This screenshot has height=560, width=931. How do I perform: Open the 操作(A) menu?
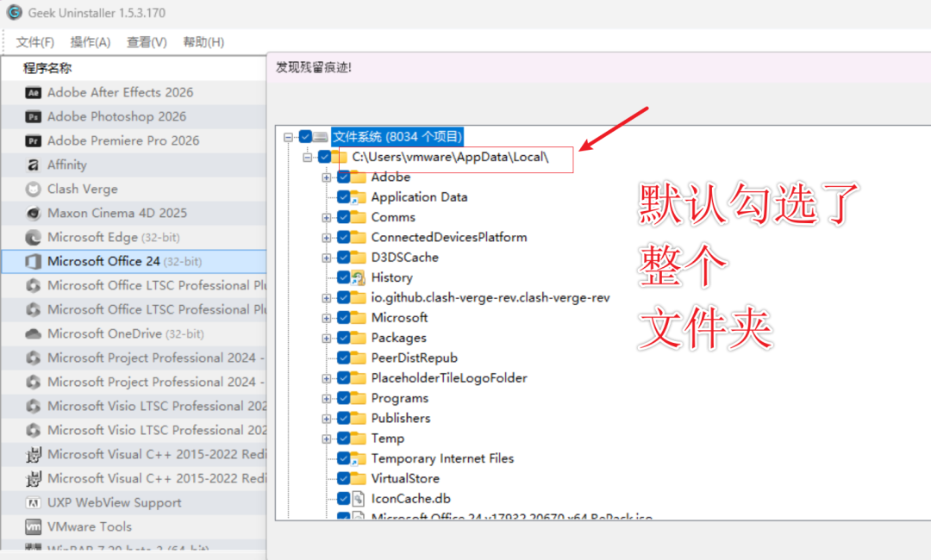91,42
